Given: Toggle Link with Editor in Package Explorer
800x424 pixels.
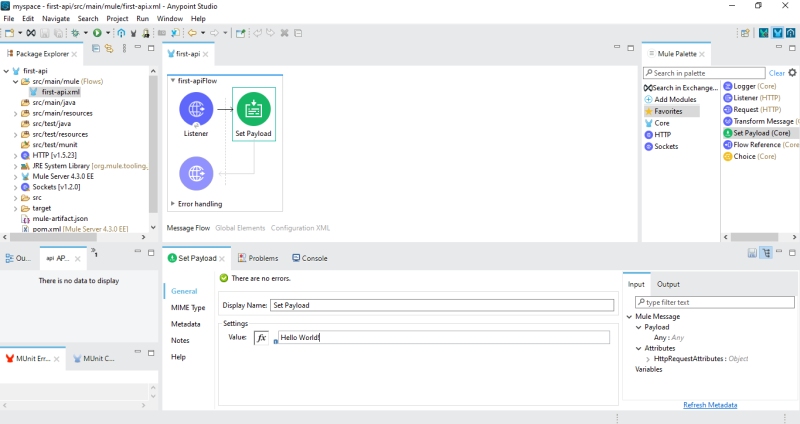Looking at the screenshot, I should pos(109,48).
